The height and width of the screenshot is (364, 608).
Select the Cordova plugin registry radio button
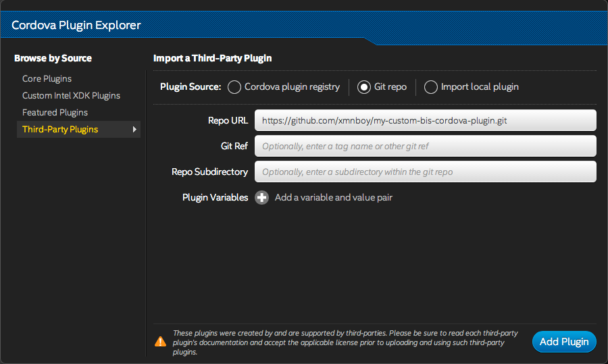pos(234,87)
